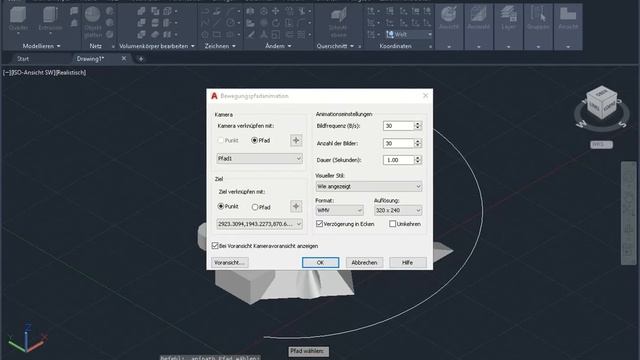Open the ISO-Ansicht SW view menu
The image size is (640, 360).
pos(33,73)
